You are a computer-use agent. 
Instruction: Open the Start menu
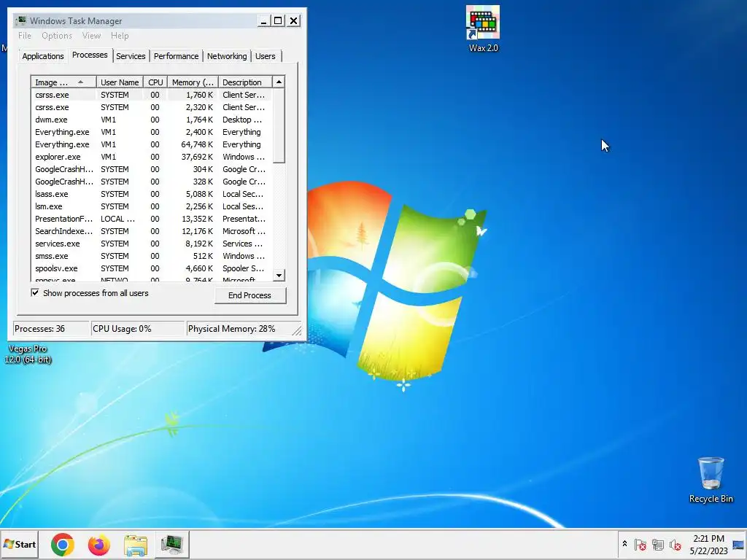tap(20, 544)
